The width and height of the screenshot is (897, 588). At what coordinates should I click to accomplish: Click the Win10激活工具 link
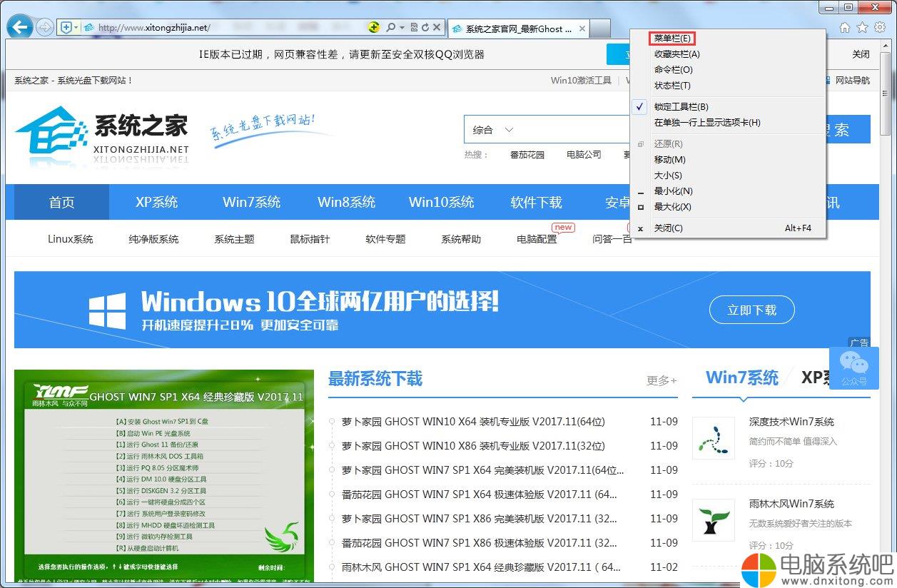[x=581, y=81]
